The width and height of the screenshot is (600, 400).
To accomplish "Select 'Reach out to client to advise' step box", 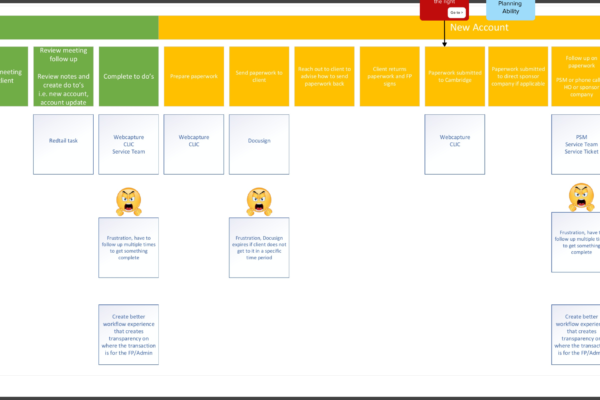I will pos(324,76).
